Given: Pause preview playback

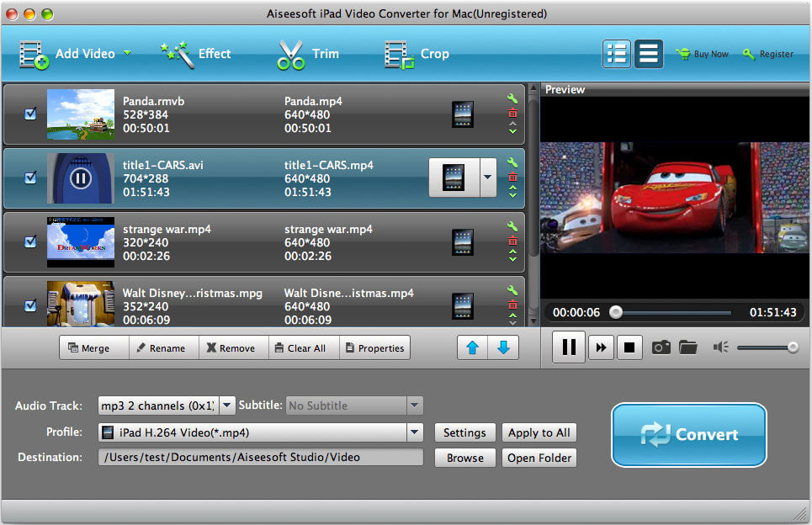Looking at the screenshot, I should [568, 347].
